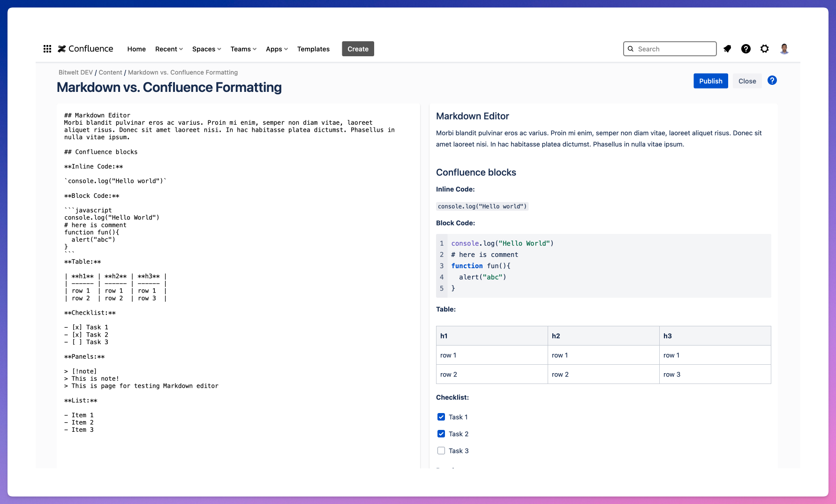Viewport: 836px width, 504px height.
Task: Open the Templates menu item
Action: pyautogui.click(x=313, y=49)
